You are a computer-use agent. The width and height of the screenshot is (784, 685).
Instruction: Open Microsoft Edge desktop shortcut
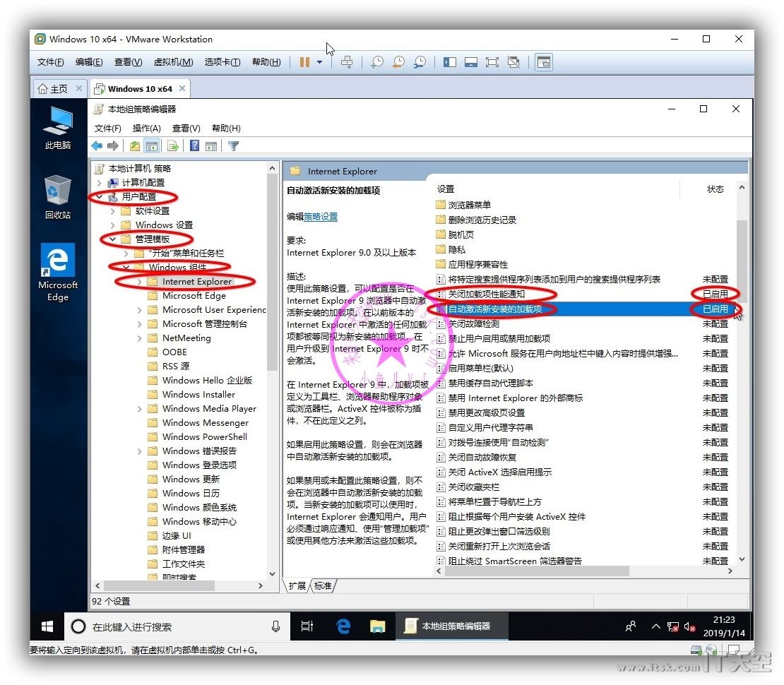pyautogui.click(x=57, y=273)
